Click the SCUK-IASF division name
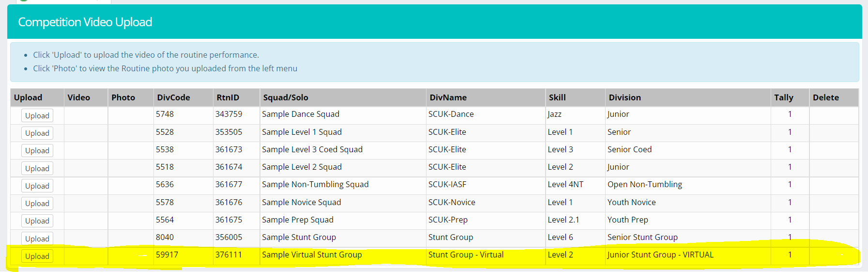This screenshot has width=868, height=272. [447, 184]
